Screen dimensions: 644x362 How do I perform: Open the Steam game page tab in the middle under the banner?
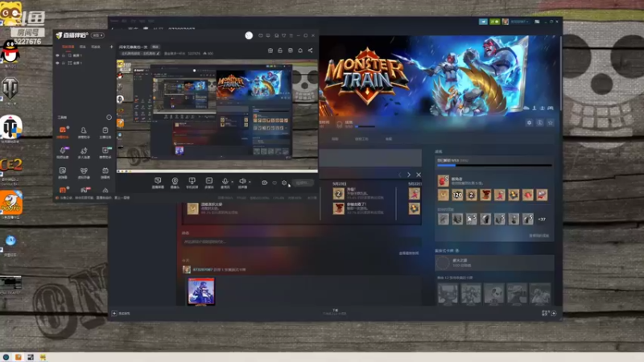pos(361,139)
